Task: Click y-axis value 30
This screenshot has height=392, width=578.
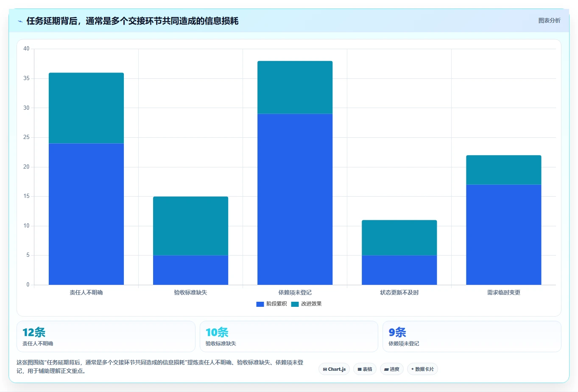Action: pos(26,108)
